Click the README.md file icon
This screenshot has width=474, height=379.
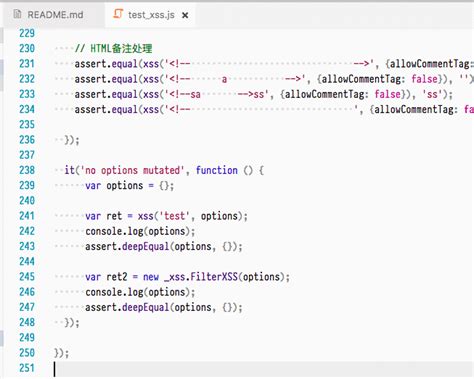tap(17, 14)
